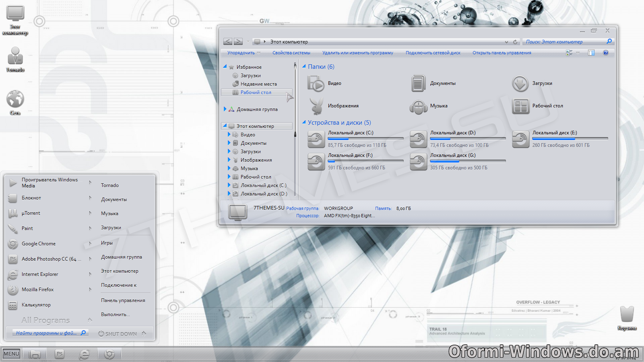Image resolution: width=644 pixels, height=362 pixels.
Task: Open All Programs in Start menu
Action: [x=45, y=320]
